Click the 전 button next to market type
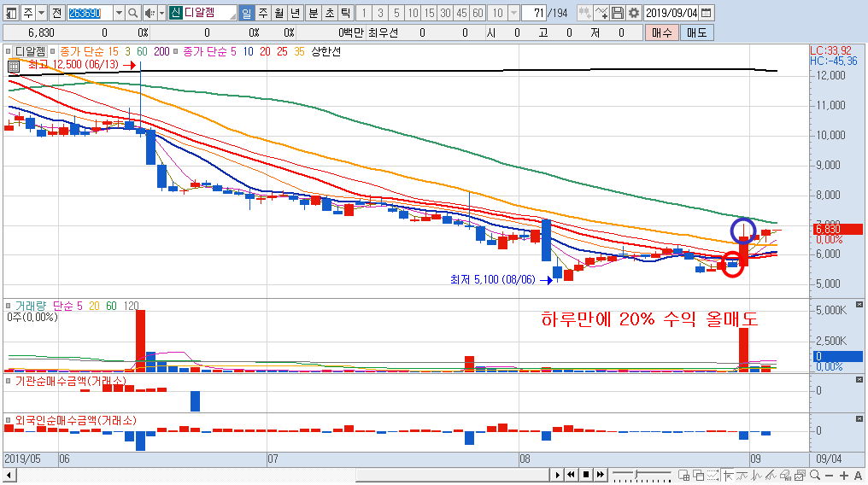 [x=57, y=13]
